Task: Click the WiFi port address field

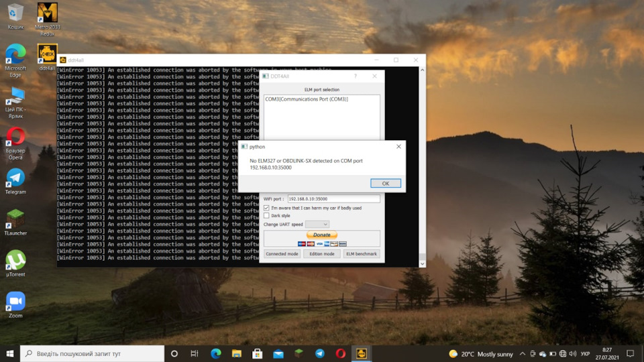Action: pyautogui.click(x=333, y=199)
